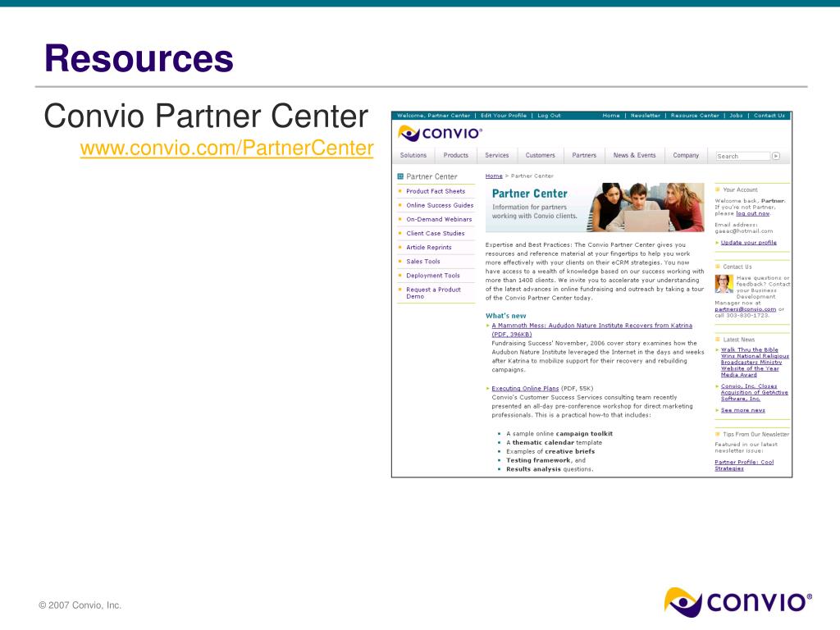Viewport: 840px width, 630px height.
Task: Open Contact Us in the top-right menu
Action: pyautogui.click(x=769, y=115)
